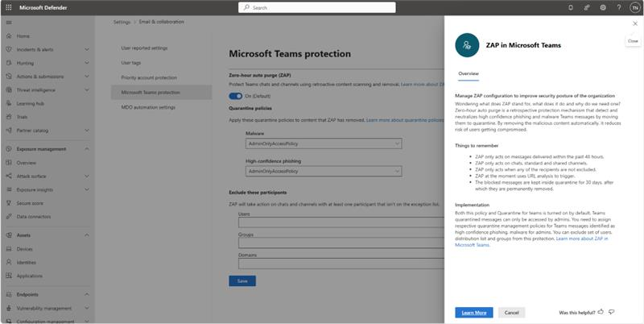This screenshot has width=644, height=324.
Task: Collapse Exposure management section chevron
Action: 87,149
